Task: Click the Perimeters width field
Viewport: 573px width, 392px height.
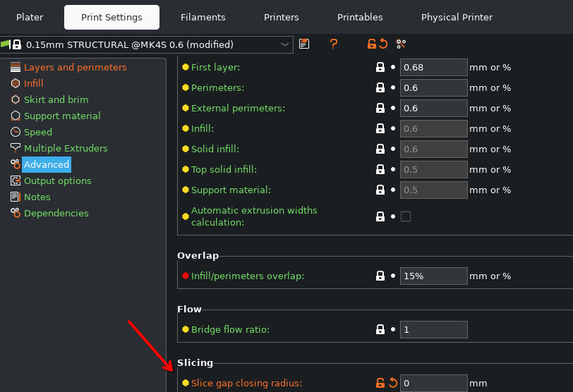Action: point(433,87)
